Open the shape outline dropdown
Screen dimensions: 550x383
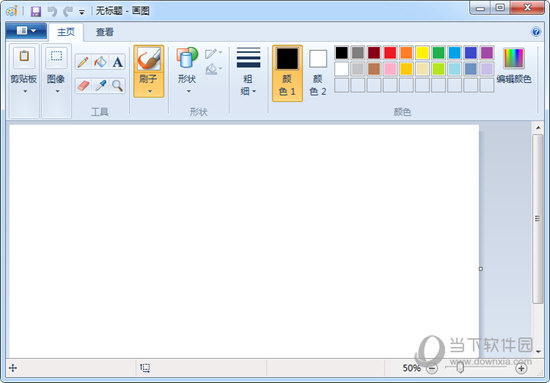pyautogui.click(x=213, y=54)
